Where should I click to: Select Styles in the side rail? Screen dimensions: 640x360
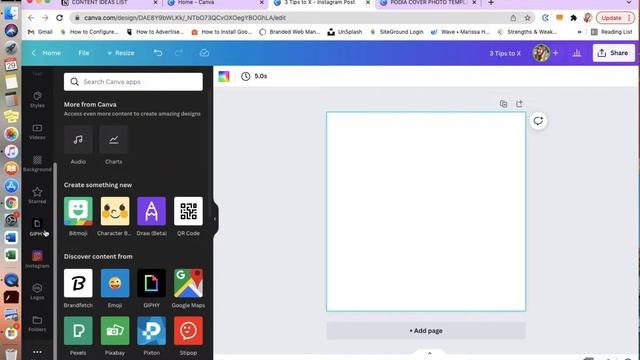(37, 100)
